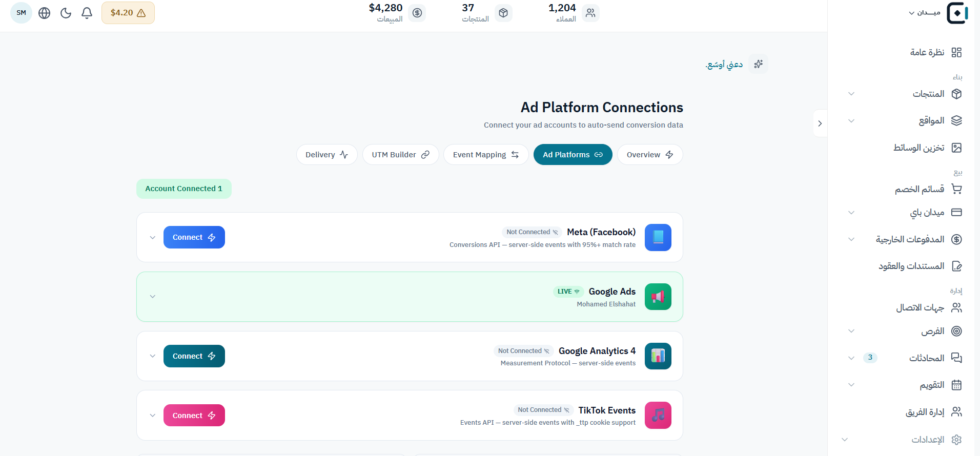
Task: Expand the TikTok Events card chevron
Action: point(153,416)
